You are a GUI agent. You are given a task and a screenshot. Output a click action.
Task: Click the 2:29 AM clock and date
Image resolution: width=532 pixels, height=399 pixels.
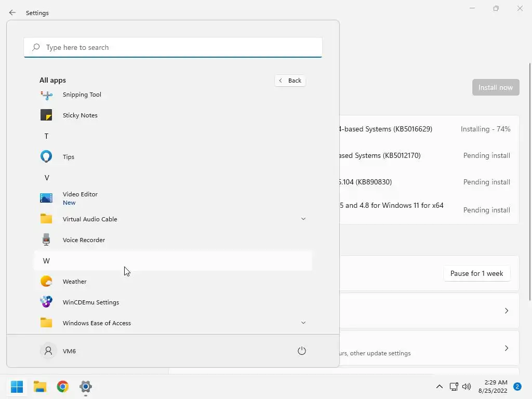493,387
